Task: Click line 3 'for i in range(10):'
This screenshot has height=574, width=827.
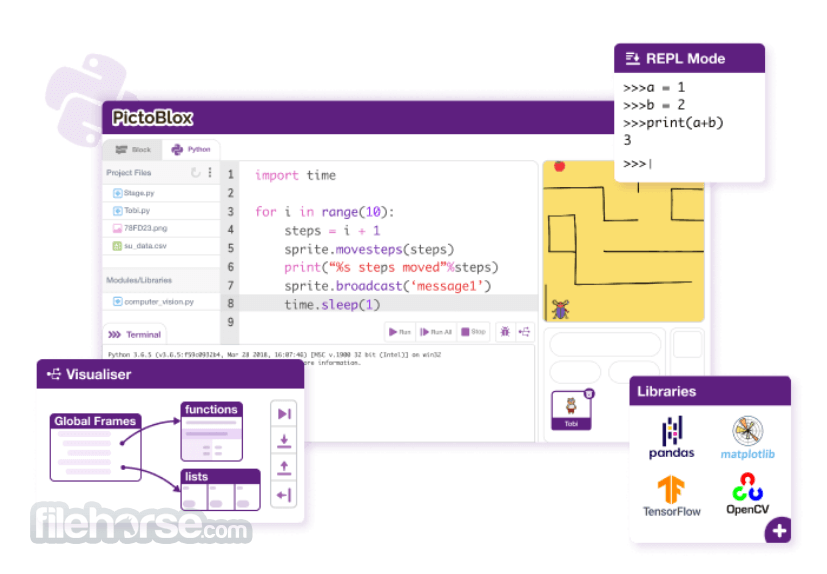Action: (x=324, y=212)
